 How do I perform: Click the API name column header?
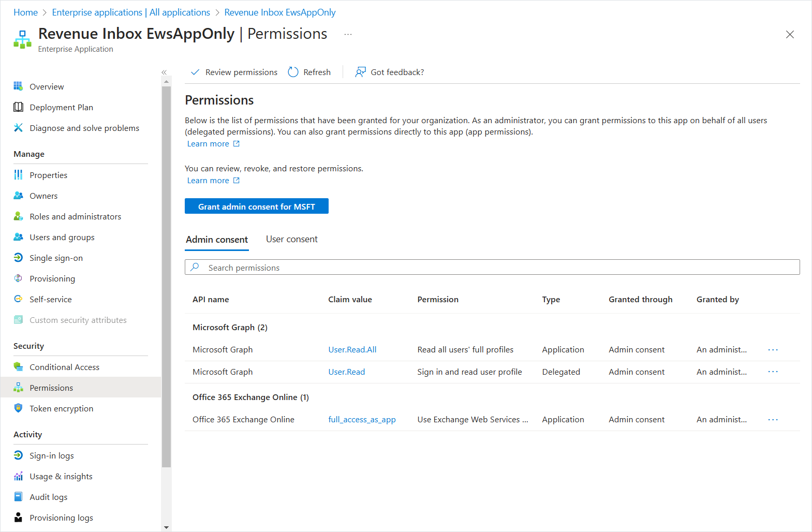click(x=211, y=299)
